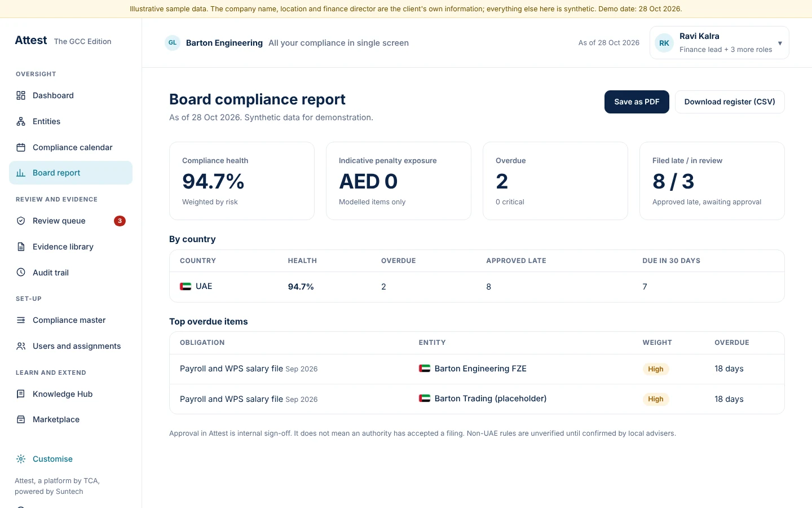Viewport: 812px width, 508px height.
Task: Open Compliance calendar from sidebar
Action: (70, 147)
